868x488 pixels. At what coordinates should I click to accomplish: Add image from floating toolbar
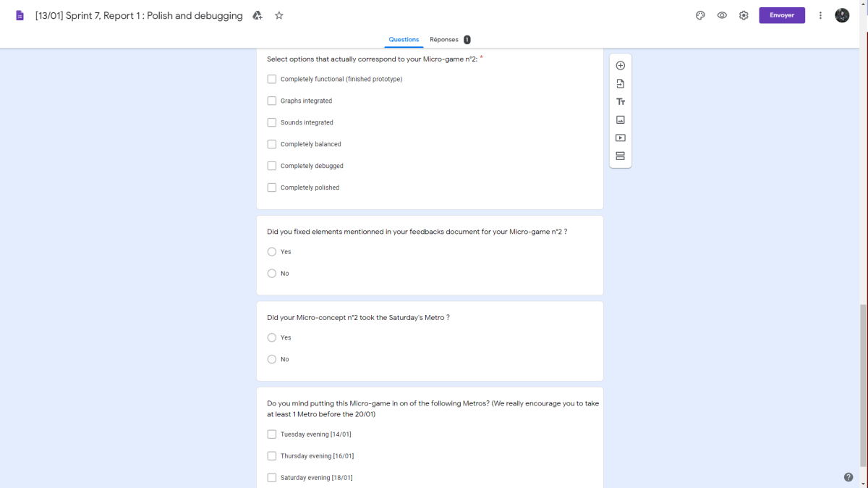tap(621, 119)
